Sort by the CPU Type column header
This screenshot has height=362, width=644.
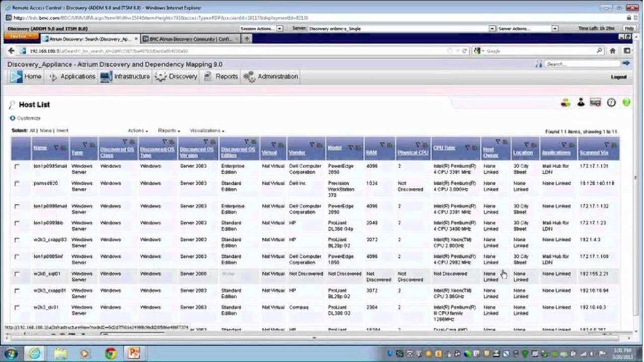coord(444,148)
